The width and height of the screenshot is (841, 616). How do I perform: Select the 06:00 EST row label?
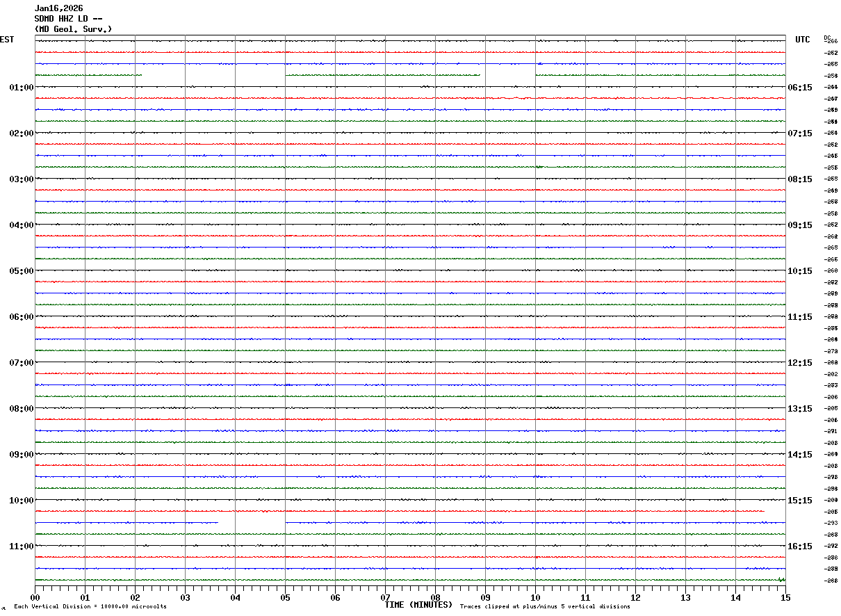pyautogui.click(x=22, y=317)
